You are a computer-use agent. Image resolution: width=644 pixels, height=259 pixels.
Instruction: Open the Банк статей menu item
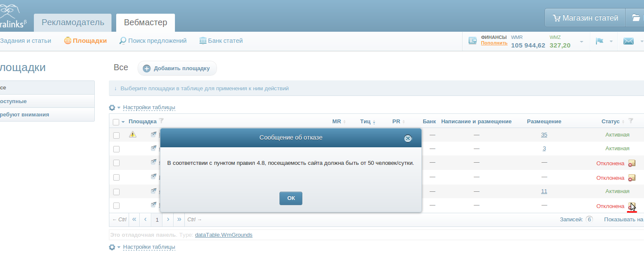[221, 41]
